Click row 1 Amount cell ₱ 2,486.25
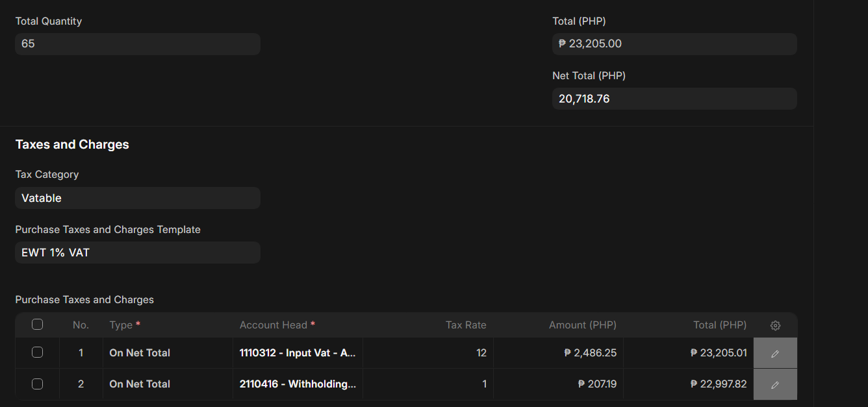 coord(557,353)
